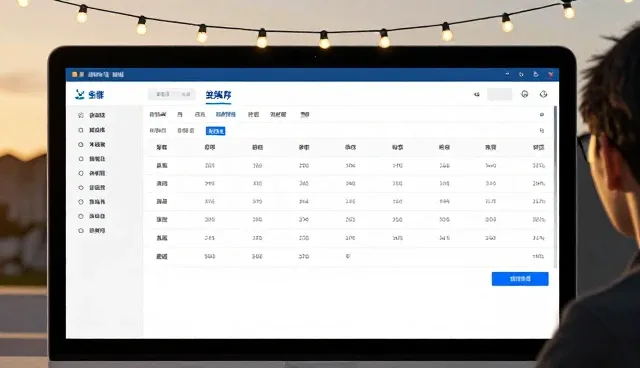Image resolution: width=640 pixels, height=368 pixels.
Task: Click the arrow icon left of the gray header box
Action: coord(476,95)
